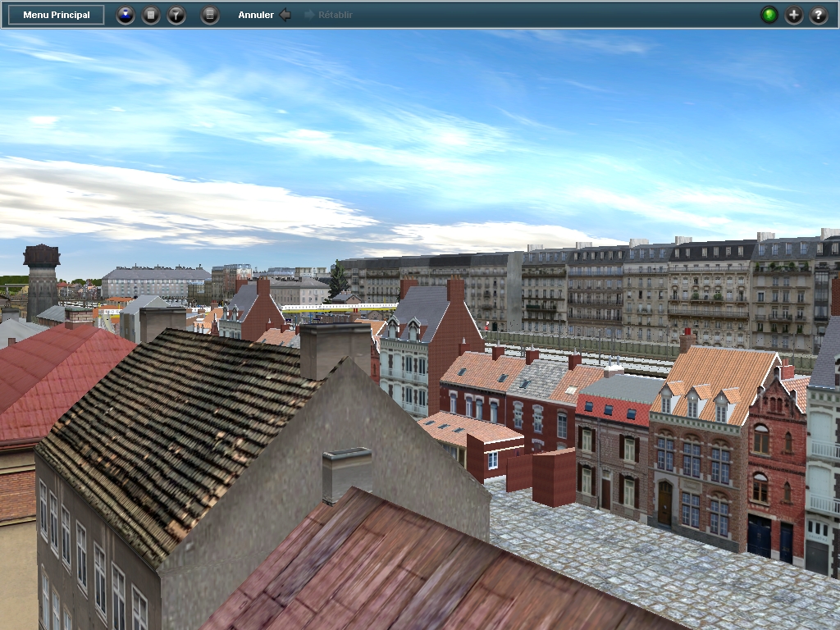The height and width of the screenshot is (630, 840).
Task: Click the driver figure icon
Action: click(x=126, y=15)
